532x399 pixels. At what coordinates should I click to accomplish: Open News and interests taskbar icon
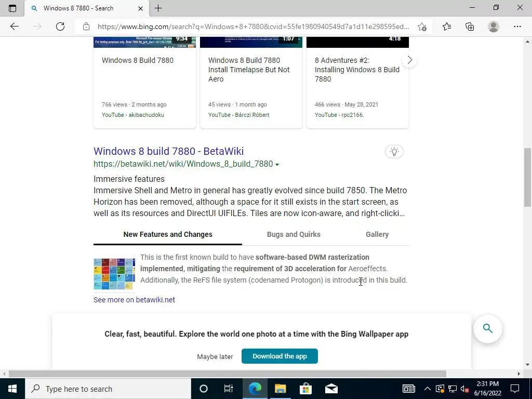pyautogui.click(x=408, y=389)
